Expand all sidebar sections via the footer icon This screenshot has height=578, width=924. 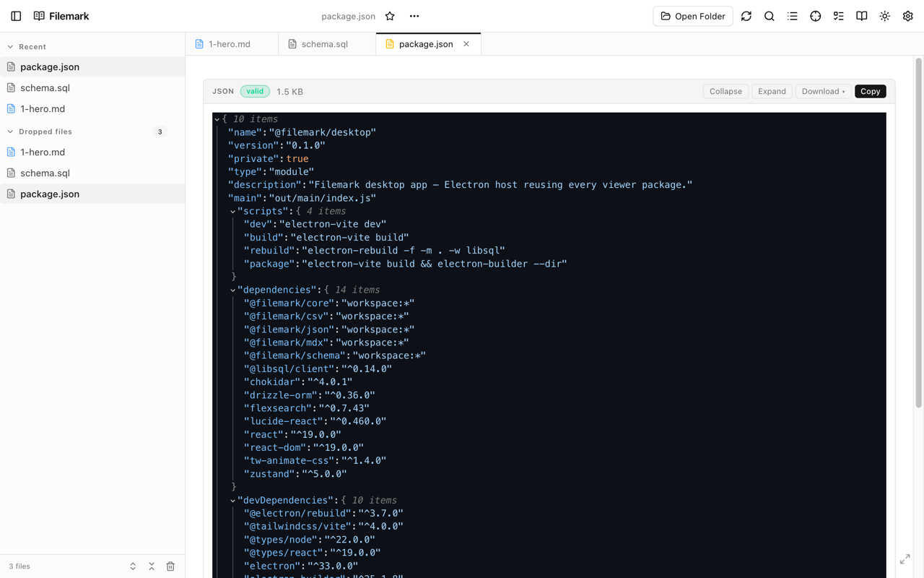click(133, 566)
